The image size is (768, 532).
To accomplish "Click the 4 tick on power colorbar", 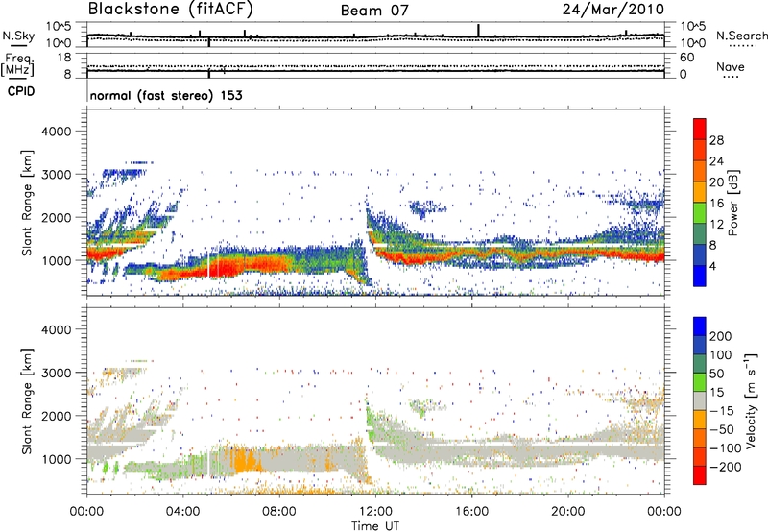I will point(712,266).
